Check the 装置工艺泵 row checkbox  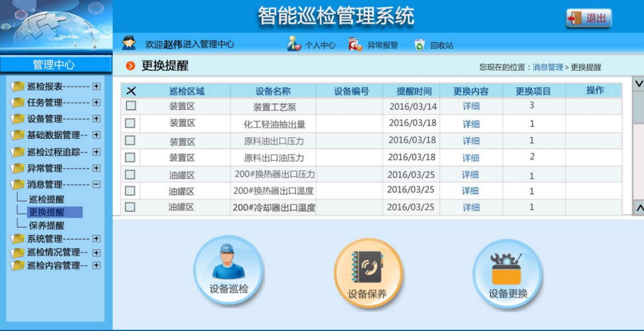pyautogui.click(x=130, y=106)
